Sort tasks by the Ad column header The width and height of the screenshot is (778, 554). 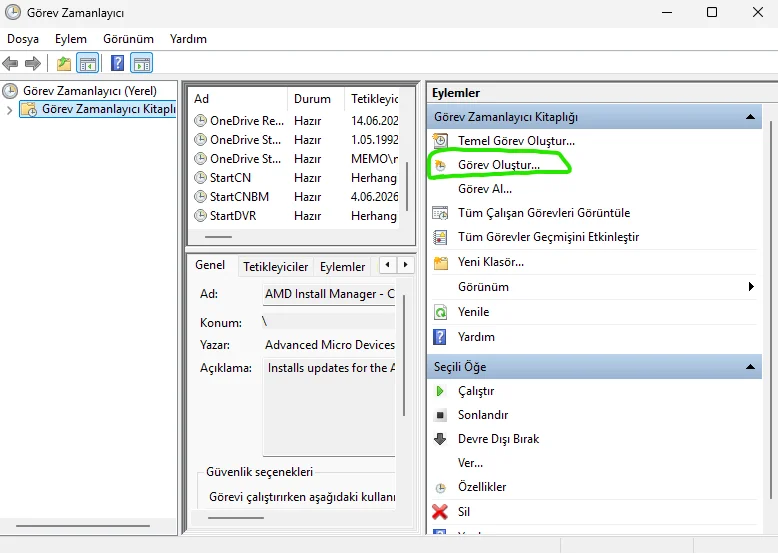238,99
